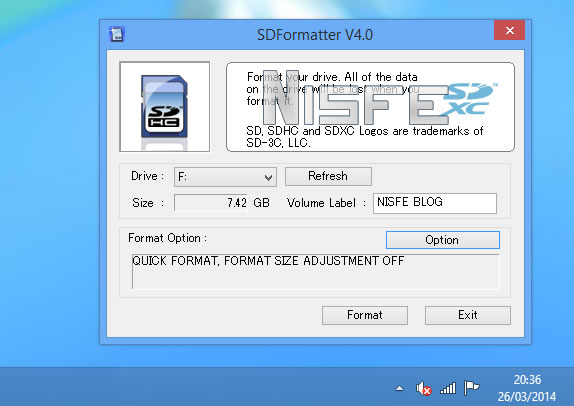This screenshot has height=406, width=574.
Task: Click the Volume Label text field
Action: point(435,203)
